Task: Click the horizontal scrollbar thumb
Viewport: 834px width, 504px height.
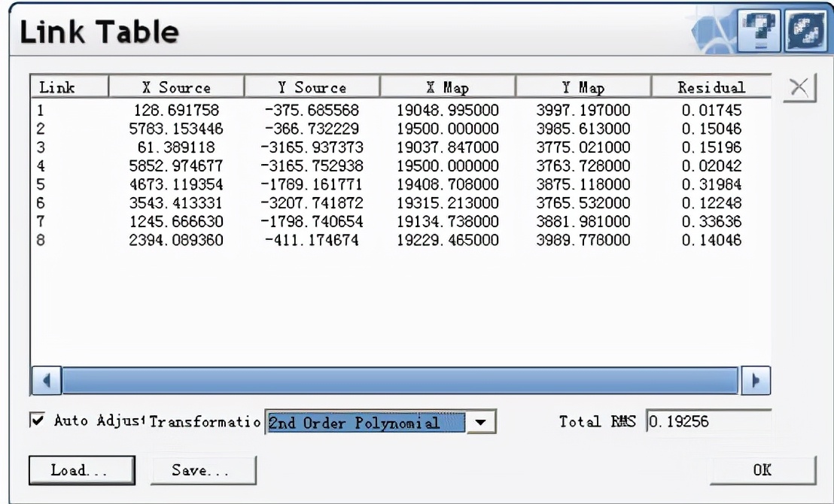Action: [x=399, y=381]
